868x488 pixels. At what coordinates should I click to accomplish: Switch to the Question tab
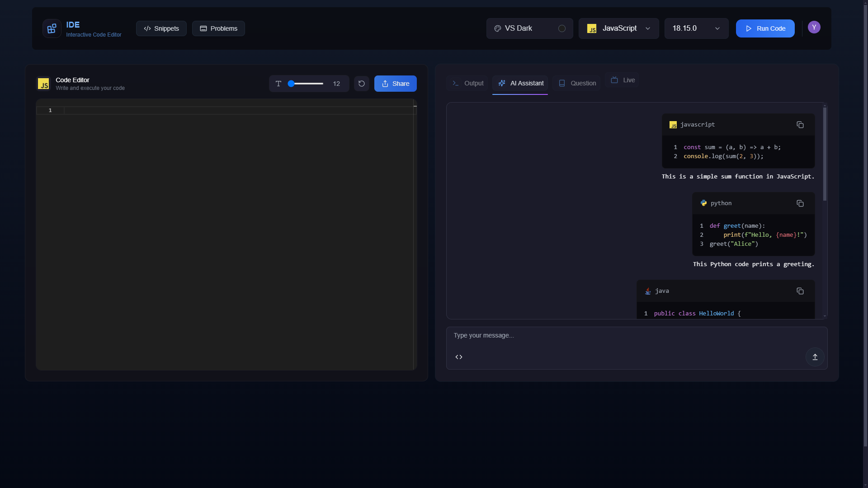[x=577, y=83]
